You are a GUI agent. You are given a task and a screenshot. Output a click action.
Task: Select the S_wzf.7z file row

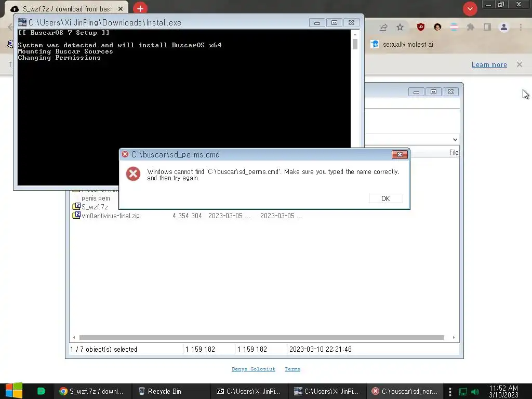(95, 207)
